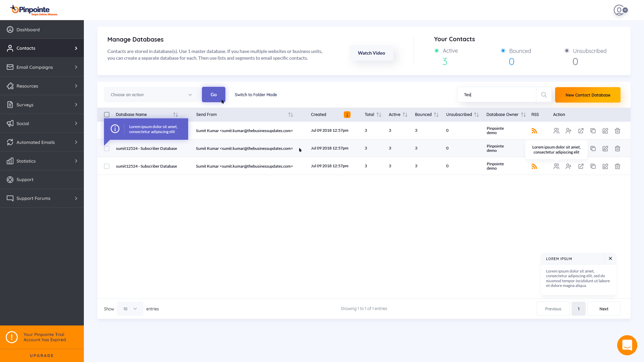Click the info icon in blue tooltip
The width and height of the screenshot is (644, 362).
click(x=115, y=129)
